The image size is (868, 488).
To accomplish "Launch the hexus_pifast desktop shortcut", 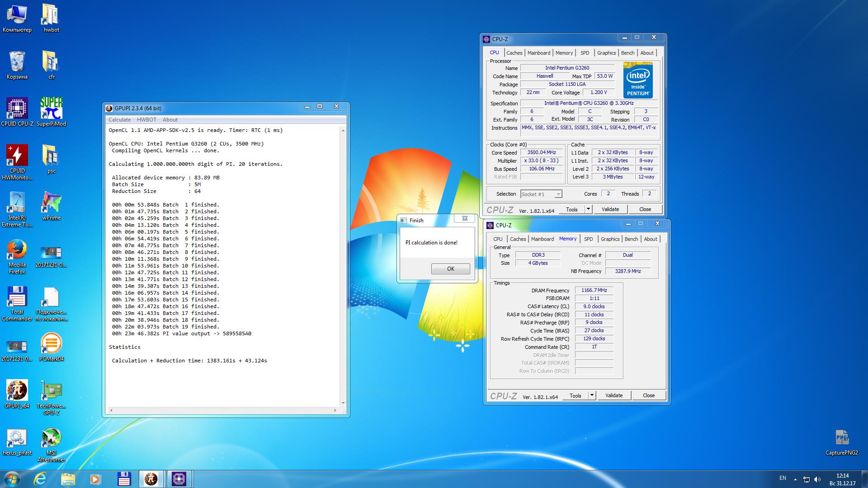I will click(x=17, y=441).
